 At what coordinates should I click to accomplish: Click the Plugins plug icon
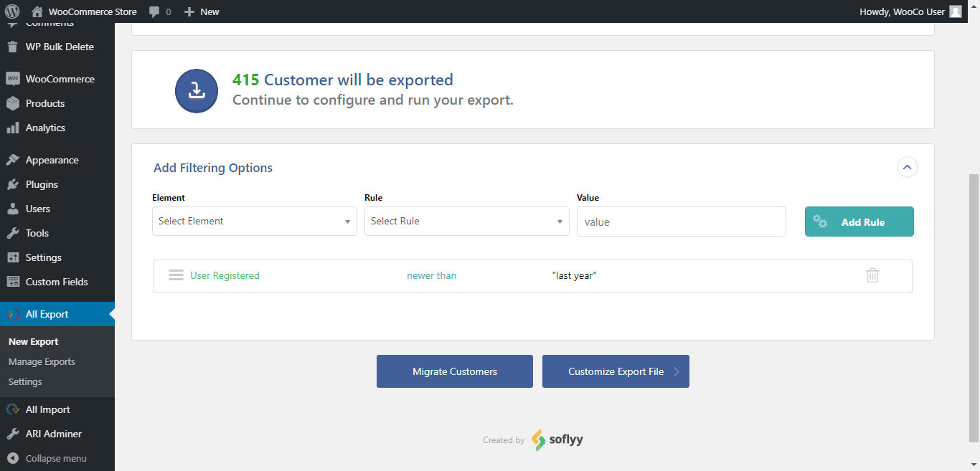pyautogui.click(x=12, y=184)
